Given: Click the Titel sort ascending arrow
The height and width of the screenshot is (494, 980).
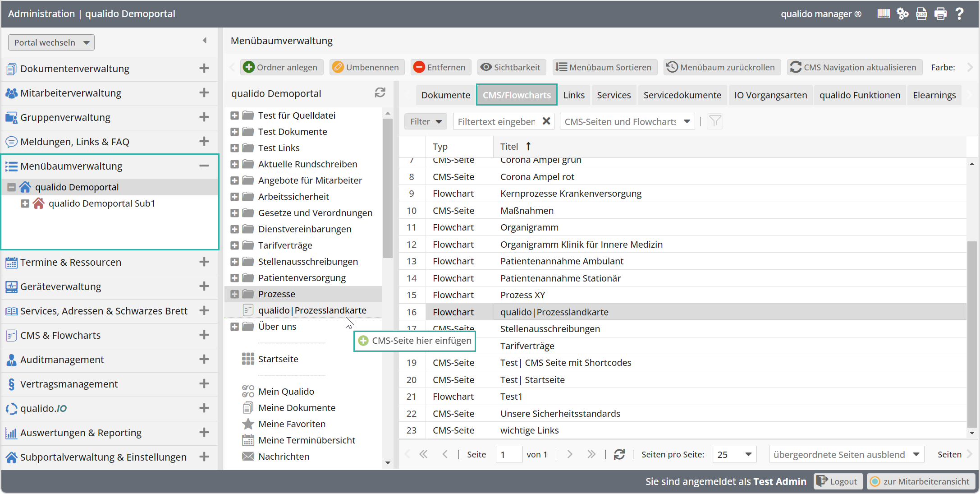Looking at the screenshot, I should pyautogui.click(x=528, y=146).
